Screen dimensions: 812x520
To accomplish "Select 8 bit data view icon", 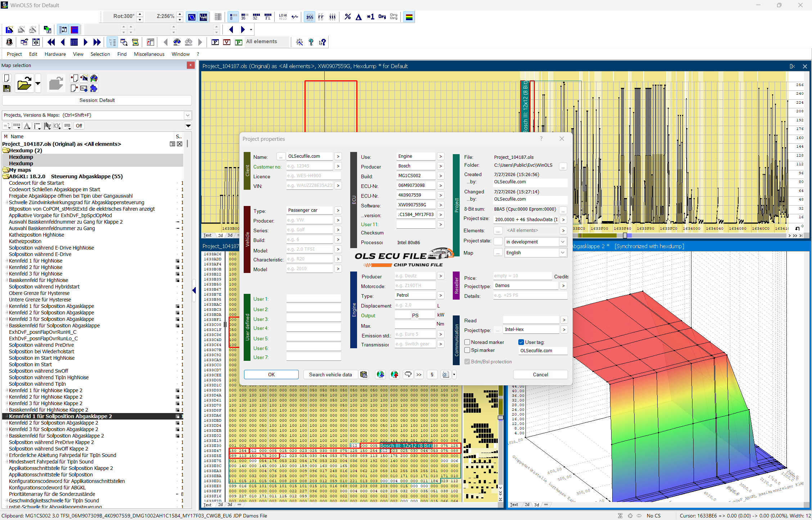I will pos(233,17).
